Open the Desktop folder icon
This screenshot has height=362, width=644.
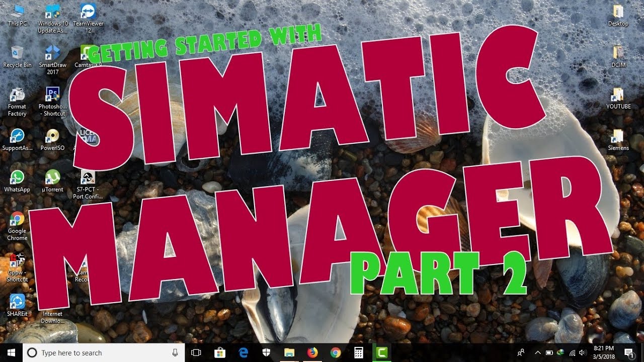coord(618,15)
